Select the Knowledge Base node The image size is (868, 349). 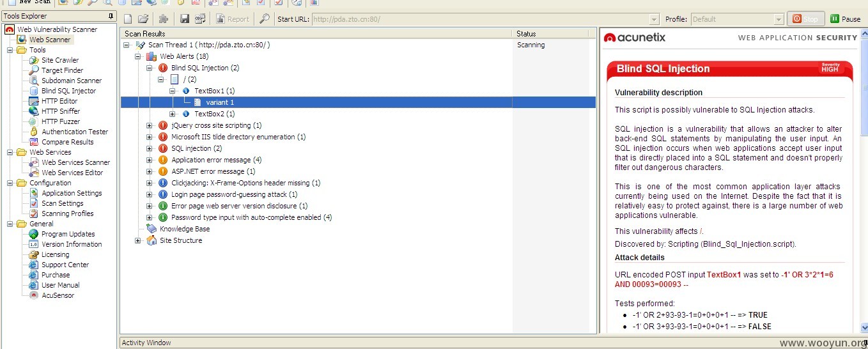185,229
